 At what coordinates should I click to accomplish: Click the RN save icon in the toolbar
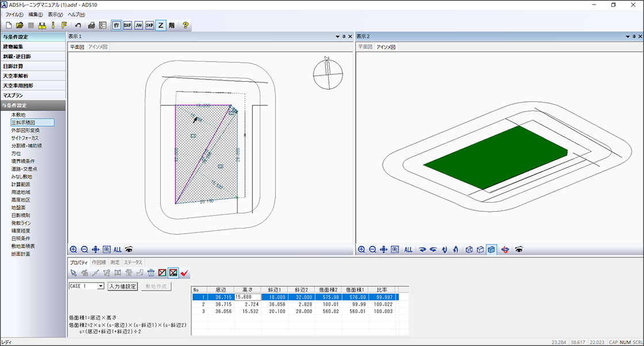tap(42, 25)
